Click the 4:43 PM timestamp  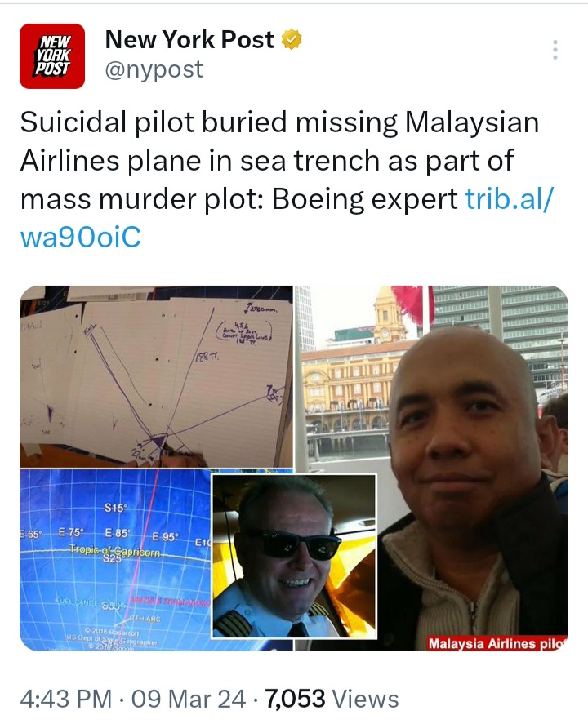(x=66, y=699)
